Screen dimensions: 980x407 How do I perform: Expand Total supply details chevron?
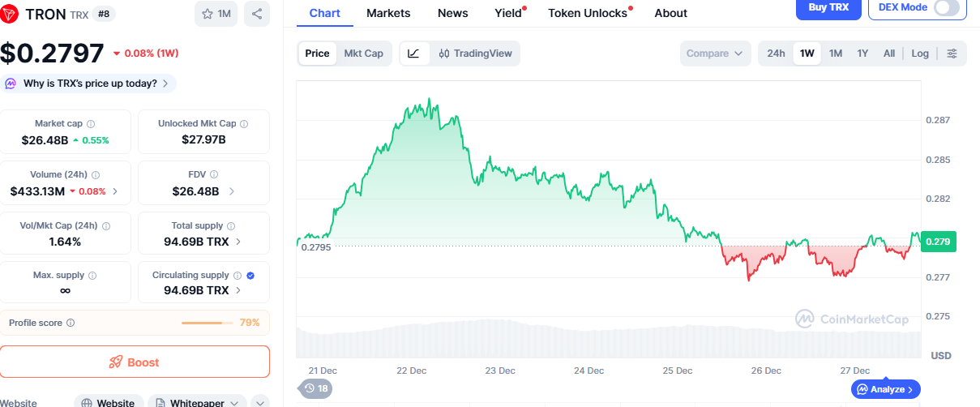click(x=238, y=242)
